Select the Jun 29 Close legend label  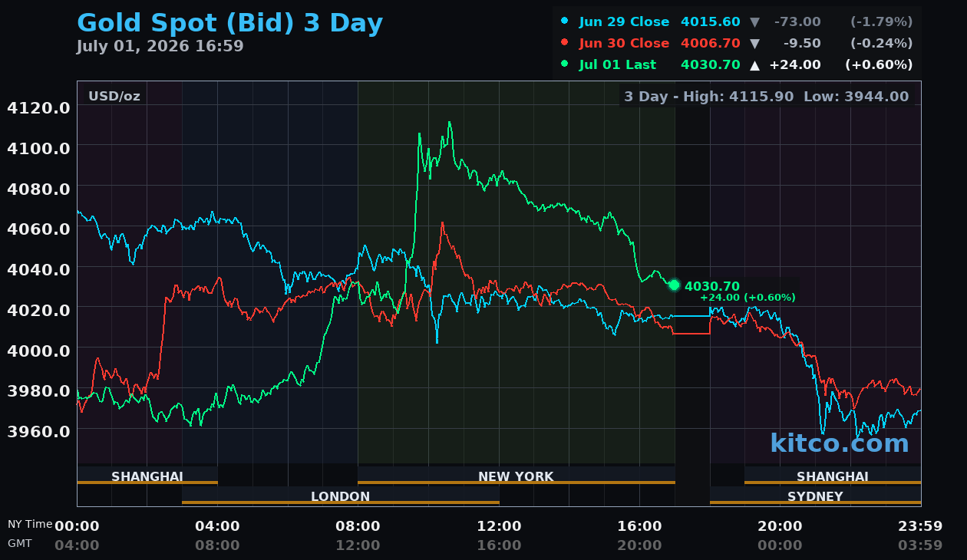click(624, 22)
